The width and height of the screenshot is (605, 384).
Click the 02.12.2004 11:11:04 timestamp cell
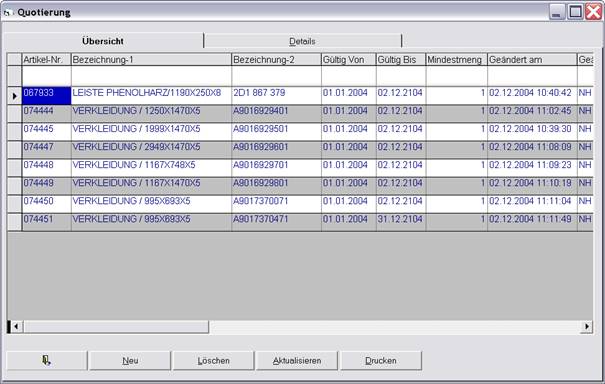coord(532,204)
